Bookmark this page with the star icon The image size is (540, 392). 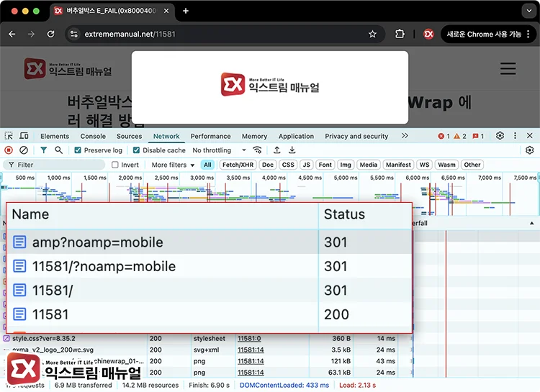coord(372,34)
